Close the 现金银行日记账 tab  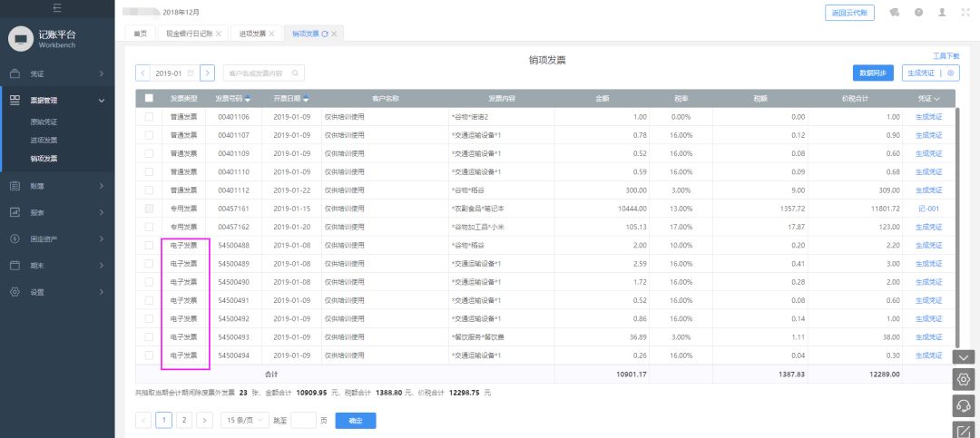(x=218, y=34)
